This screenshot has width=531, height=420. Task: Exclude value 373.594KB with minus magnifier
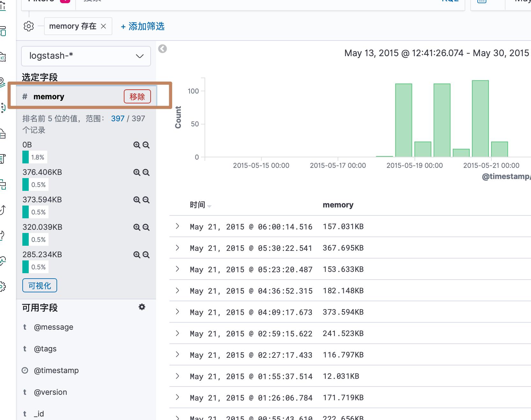(x=146, y=200)
